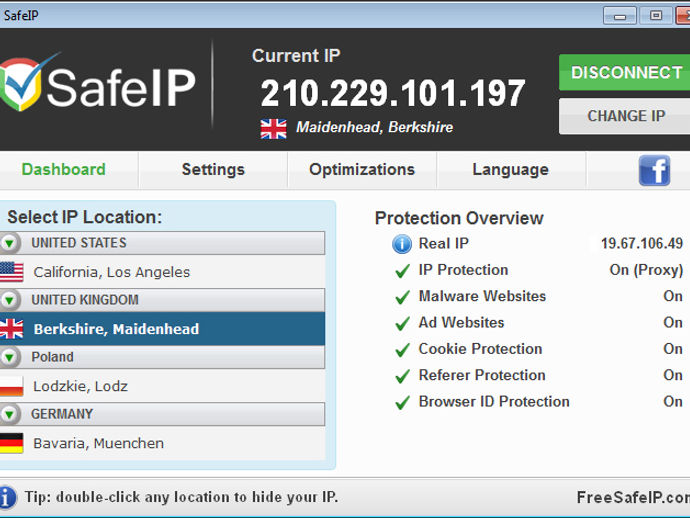Collapse the UNITED STATES group arrow
This screenshot has width=690, height=518.
9,243
